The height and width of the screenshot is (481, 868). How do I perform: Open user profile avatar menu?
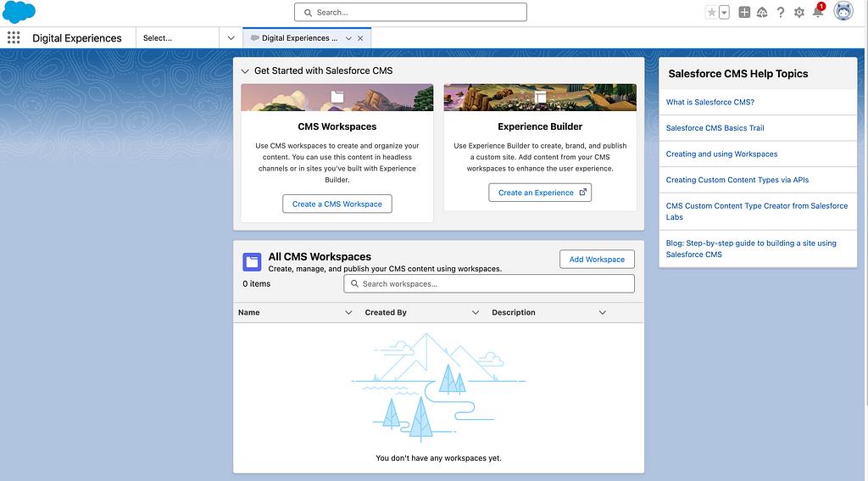(843, 12)
